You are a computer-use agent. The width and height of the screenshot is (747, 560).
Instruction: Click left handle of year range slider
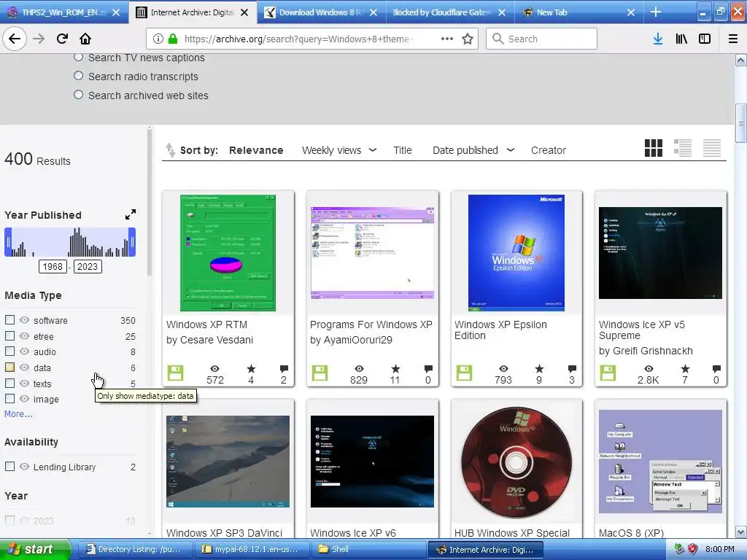click(8, 242)
